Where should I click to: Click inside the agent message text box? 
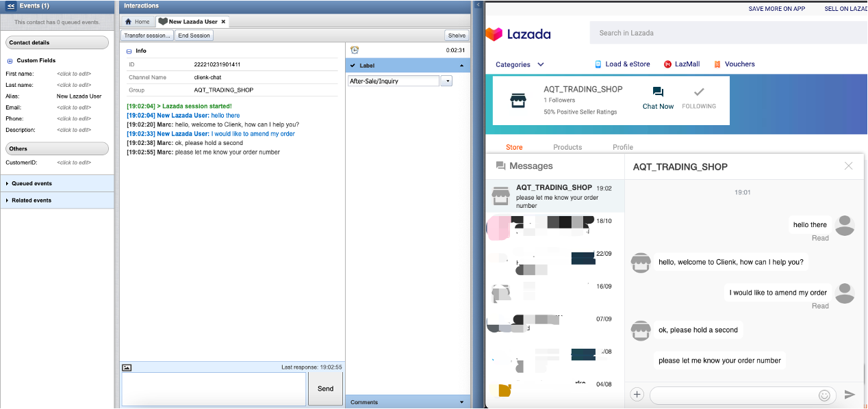214,389
